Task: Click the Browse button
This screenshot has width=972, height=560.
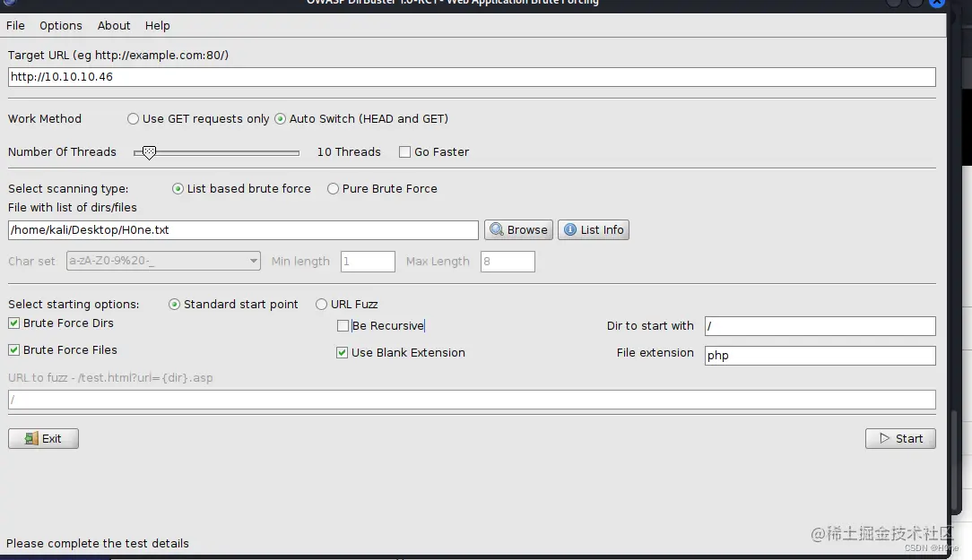Action: (519, 229)
